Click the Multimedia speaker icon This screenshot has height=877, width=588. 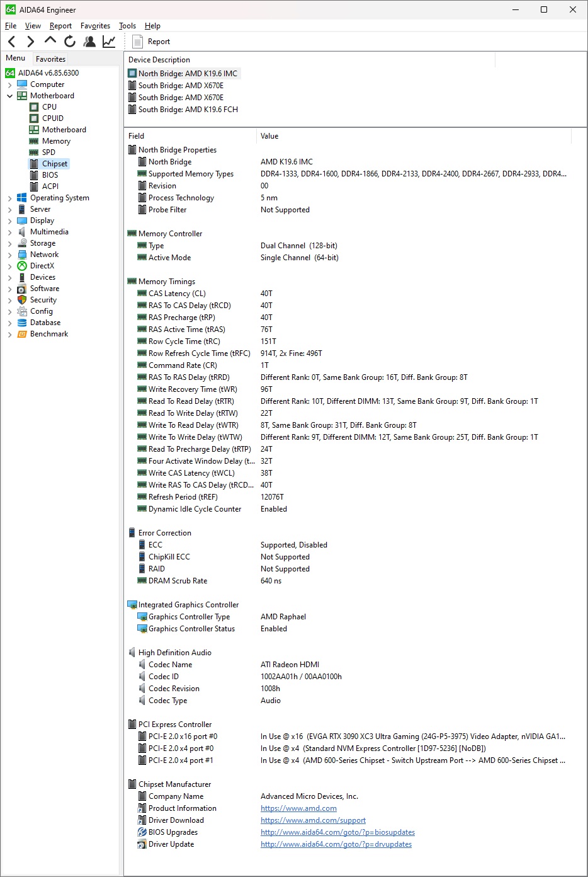pyautogui.click(x=22, y=232)
